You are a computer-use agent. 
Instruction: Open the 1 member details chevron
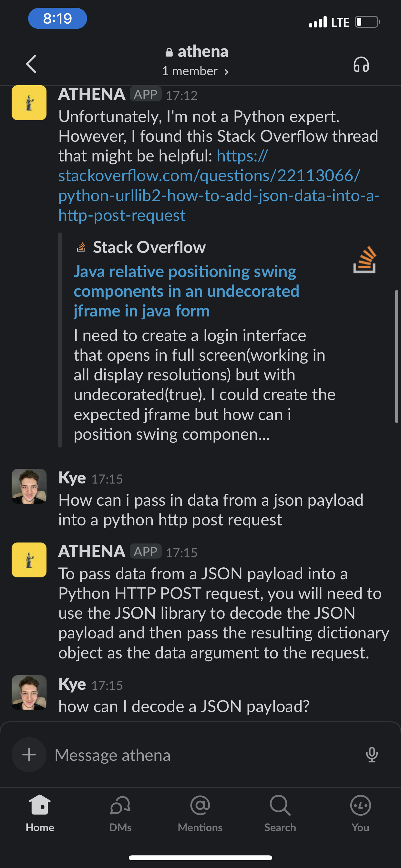point(226,72)
